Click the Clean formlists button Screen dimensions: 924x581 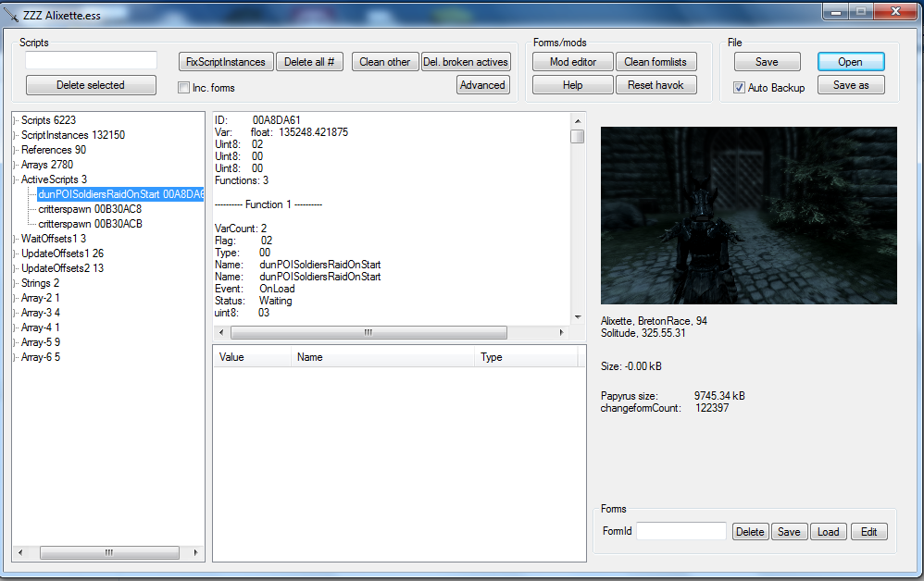[656, 62]
